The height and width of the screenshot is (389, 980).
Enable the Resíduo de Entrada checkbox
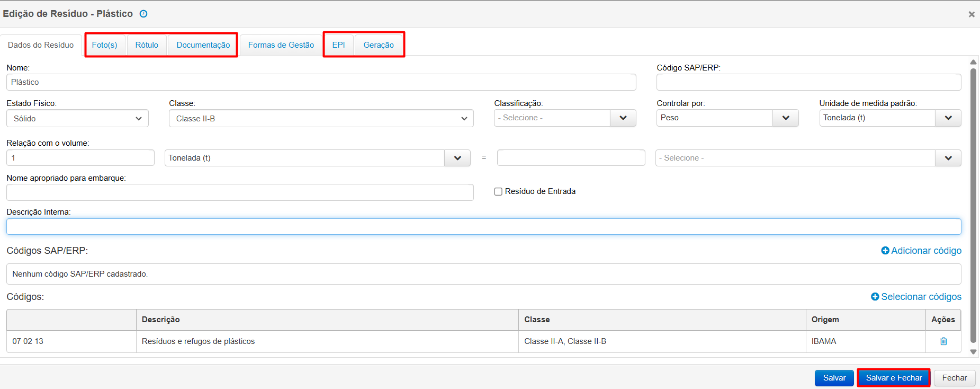(498, 192)
